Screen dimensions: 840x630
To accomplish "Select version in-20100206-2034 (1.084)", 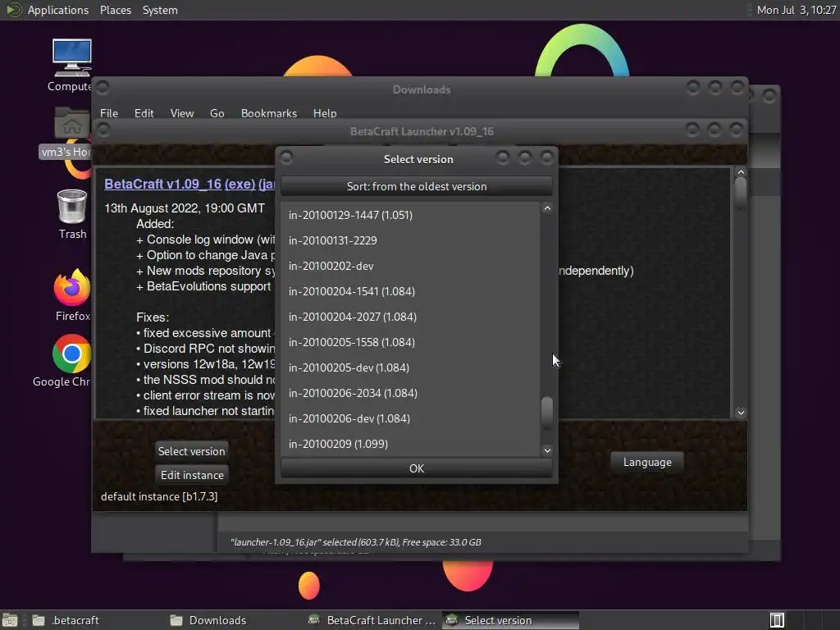I will click(410, 393).
